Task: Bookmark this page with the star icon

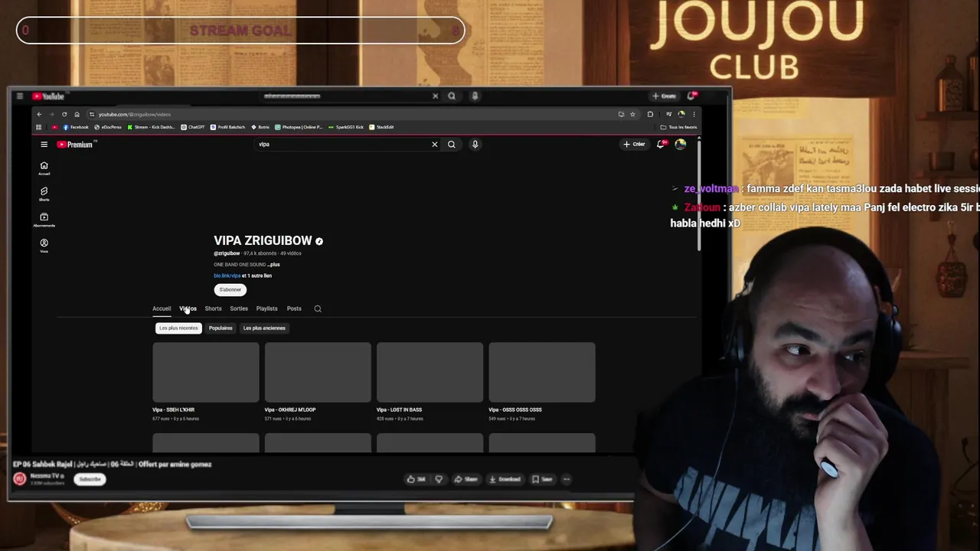Action: 632,114
